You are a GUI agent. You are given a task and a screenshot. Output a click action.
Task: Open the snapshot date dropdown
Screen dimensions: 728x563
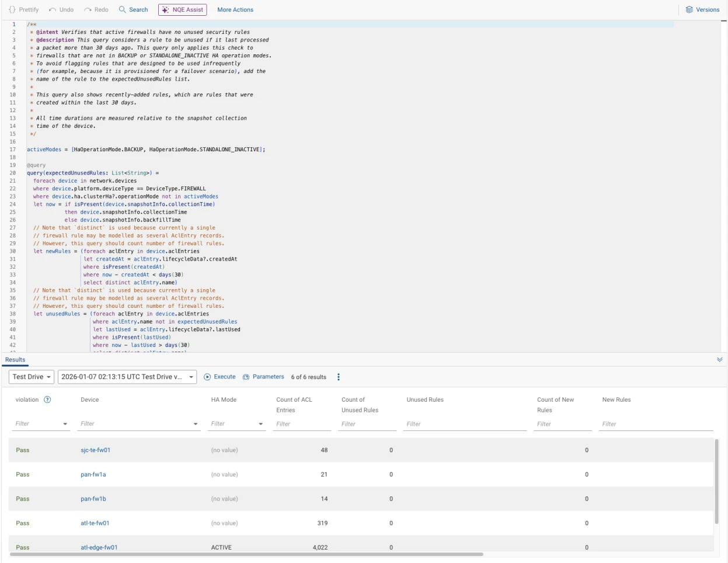127,377
